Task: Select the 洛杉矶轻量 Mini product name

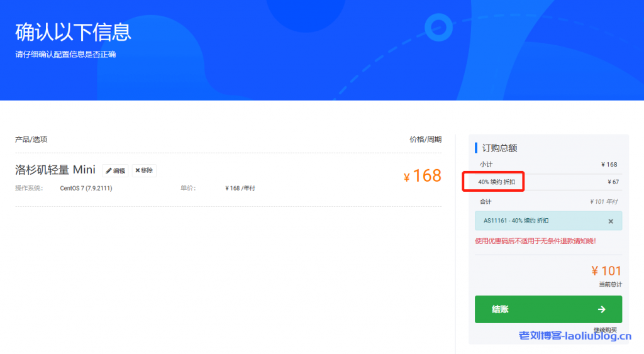Action: click(55, 170)
